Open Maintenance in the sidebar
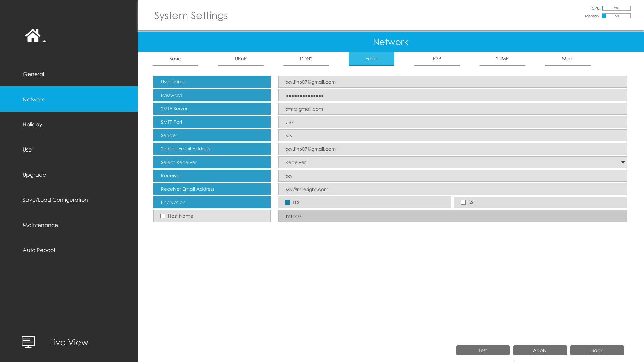Viewport: 644px width, 362px height. point(40,225)
